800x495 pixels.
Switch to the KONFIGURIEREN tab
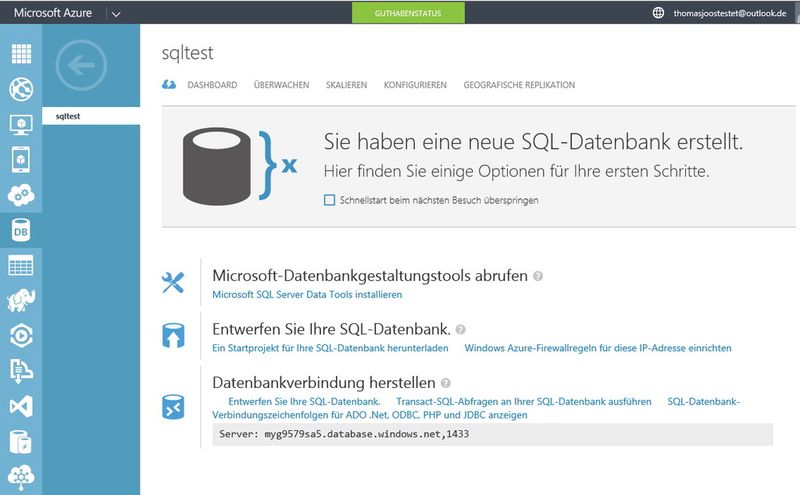click(415, 85)
